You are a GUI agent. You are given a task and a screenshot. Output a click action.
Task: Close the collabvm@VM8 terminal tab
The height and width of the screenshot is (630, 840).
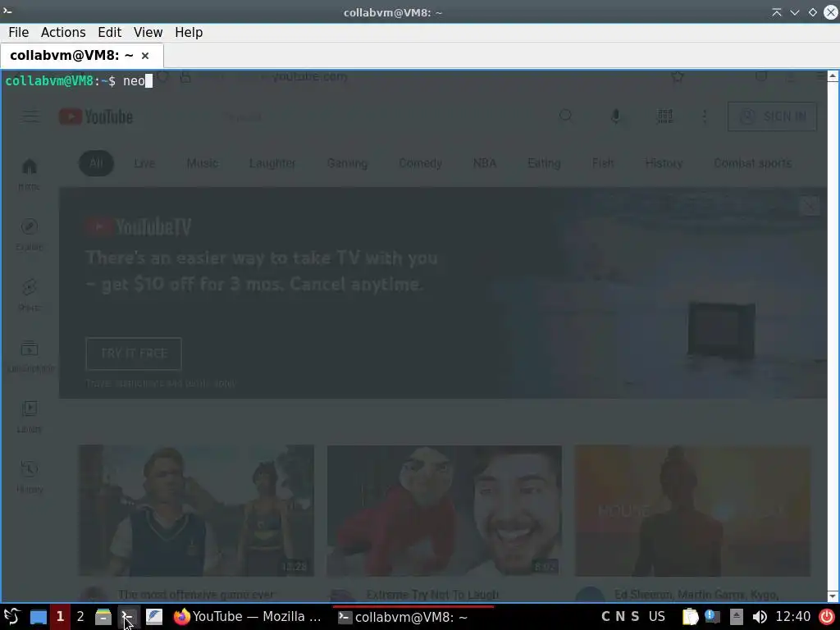(145, 56)
